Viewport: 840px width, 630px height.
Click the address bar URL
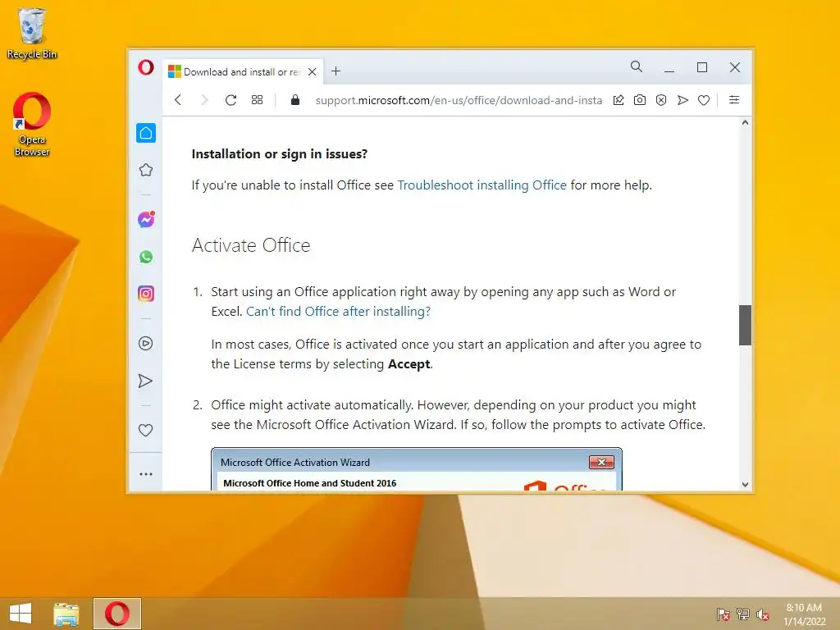[x=459, y=100]
